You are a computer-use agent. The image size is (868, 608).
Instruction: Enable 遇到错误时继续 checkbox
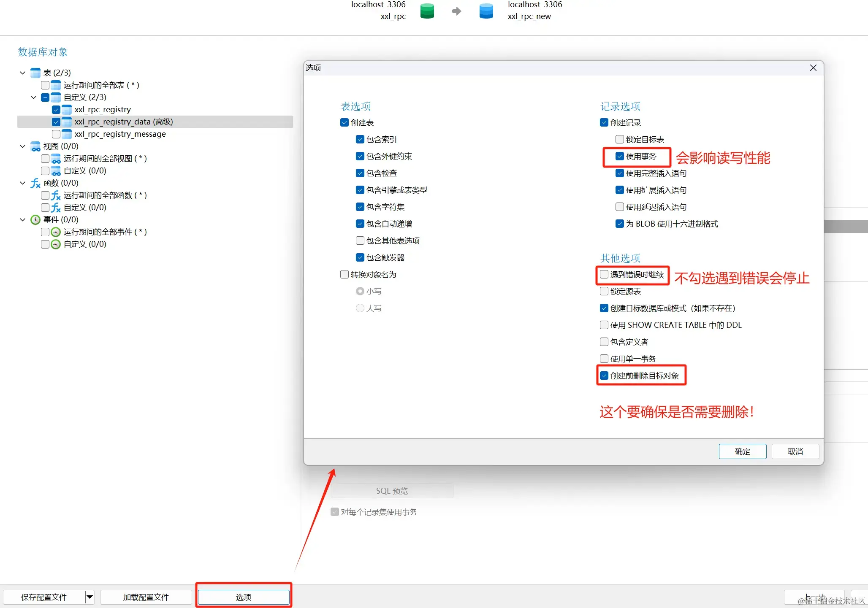click(x=604, y=275)
